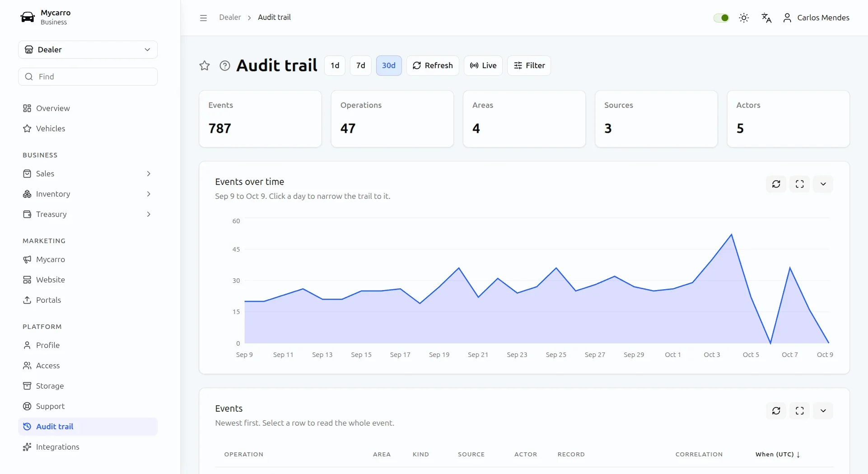Viewport: 868px width, 474px height.
Task: Toggle the green switch in header
Action: [x=721, y=18]
